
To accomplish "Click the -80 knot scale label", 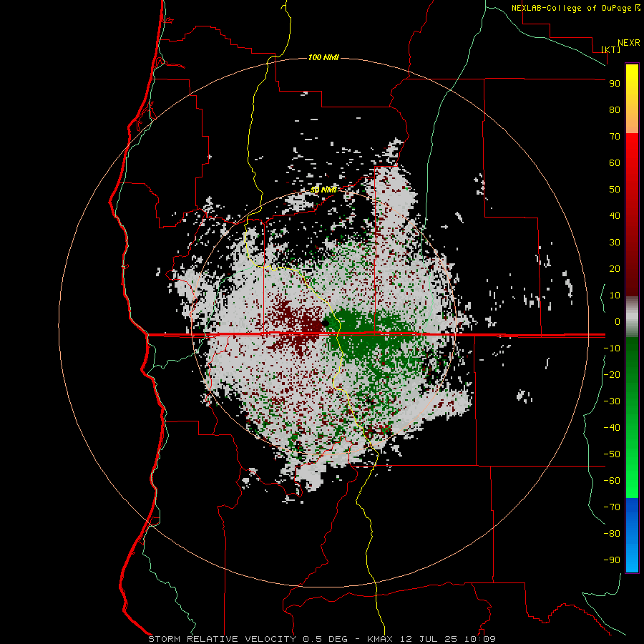I will [x=612, y=534].
